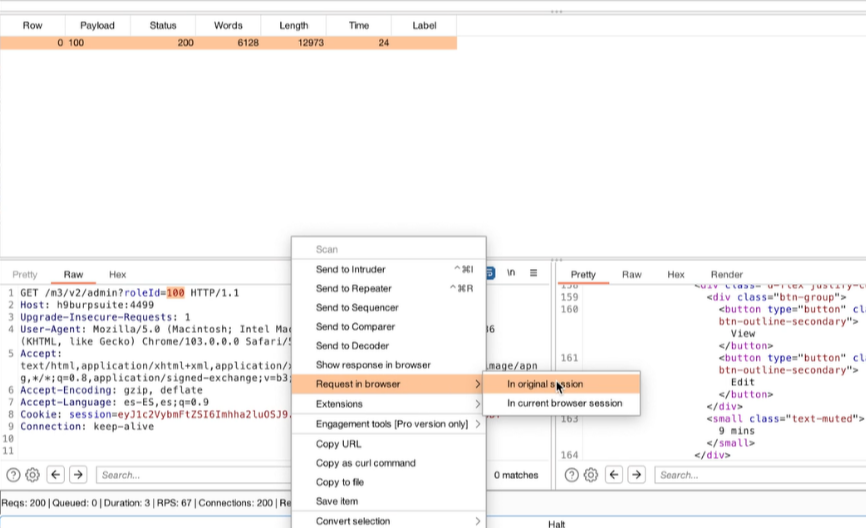The image size is (866, 528).
Task: Open settings gear in request panel
Action: tap(33, 475)
